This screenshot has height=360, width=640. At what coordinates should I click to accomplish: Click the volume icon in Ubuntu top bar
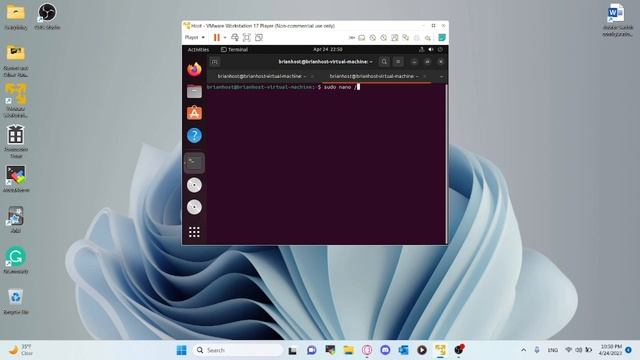(x=431, y=49)
